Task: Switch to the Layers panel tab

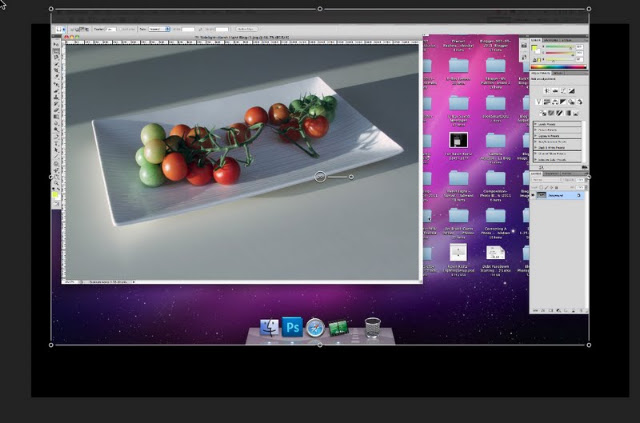Action: pyautogui.click(x=536, y=174)
